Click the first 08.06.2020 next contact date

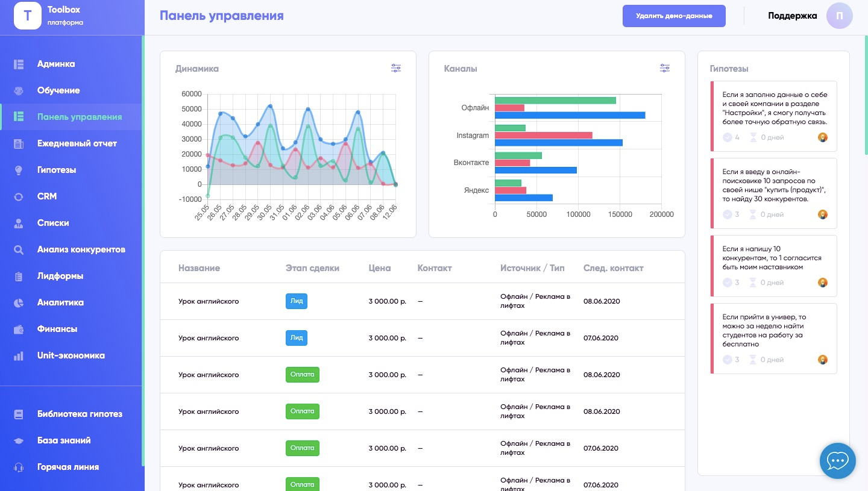602,301
